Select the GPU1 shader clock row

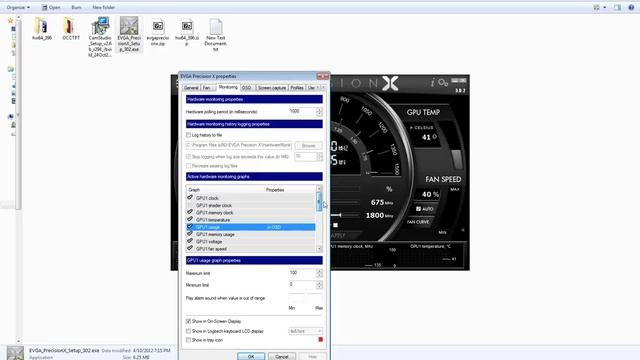(251, 205)
